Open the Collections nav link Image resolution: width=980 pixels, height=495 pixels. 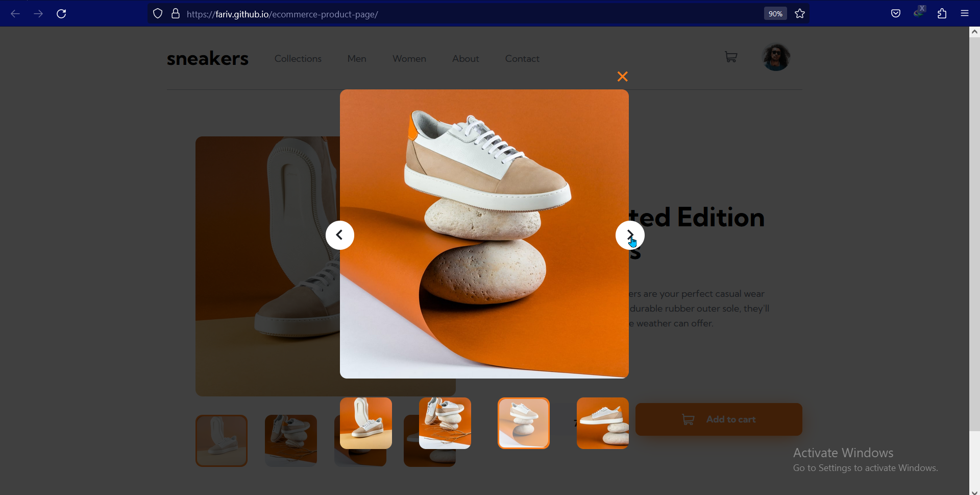298,59
